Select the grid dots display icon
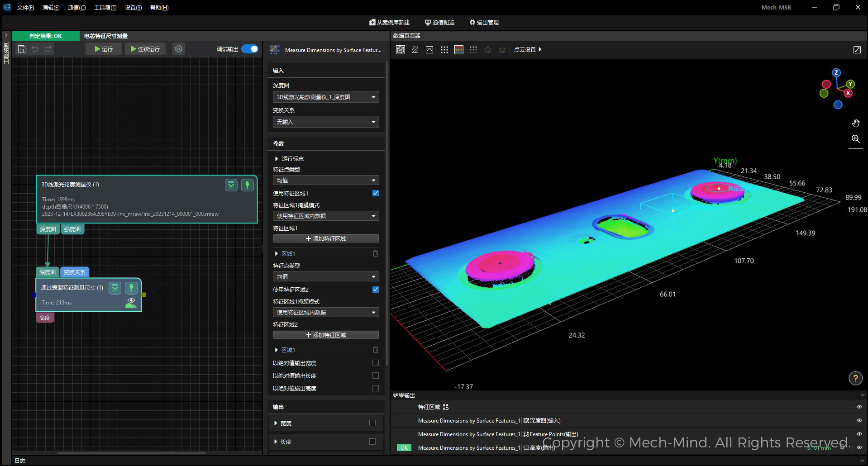868x466 pixels. (x=444, y=50)
